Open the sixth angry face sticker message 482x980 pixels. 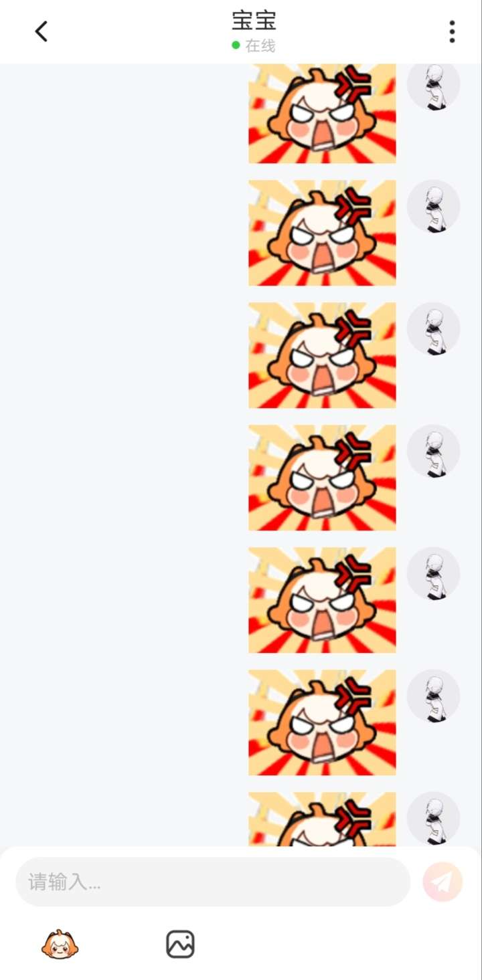point(322,722)
